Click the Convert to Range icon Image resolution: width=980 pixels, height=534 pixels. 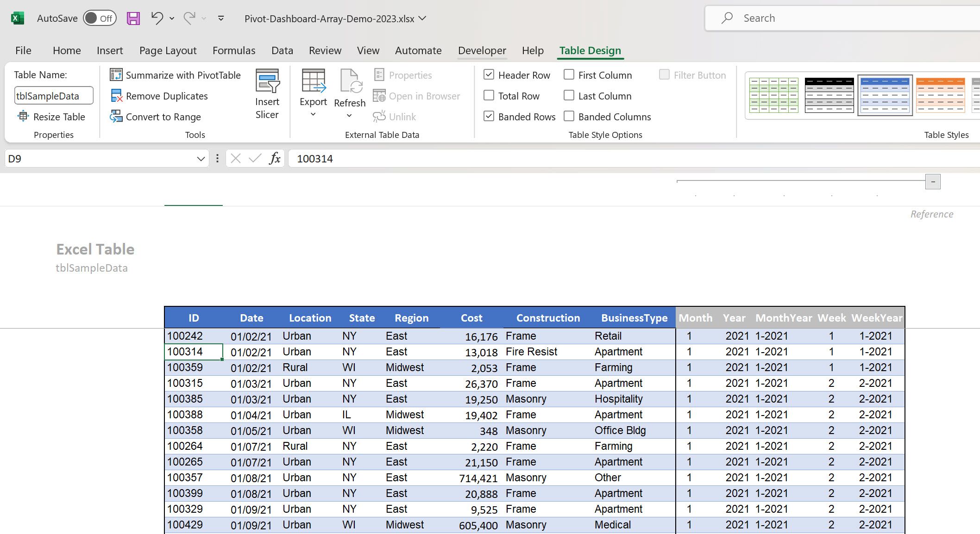pos(115,117)
